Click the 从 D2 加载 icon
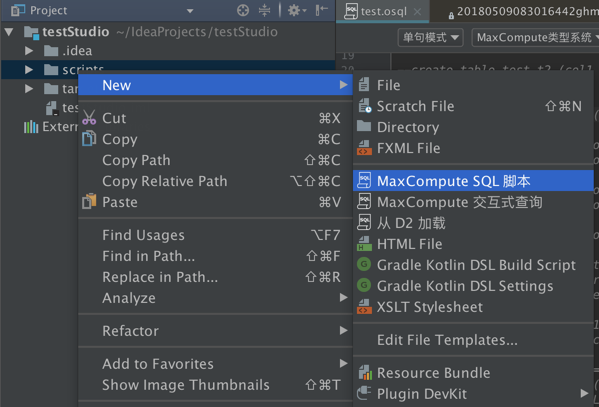The image size is (599, 407). tap(364, 222)
